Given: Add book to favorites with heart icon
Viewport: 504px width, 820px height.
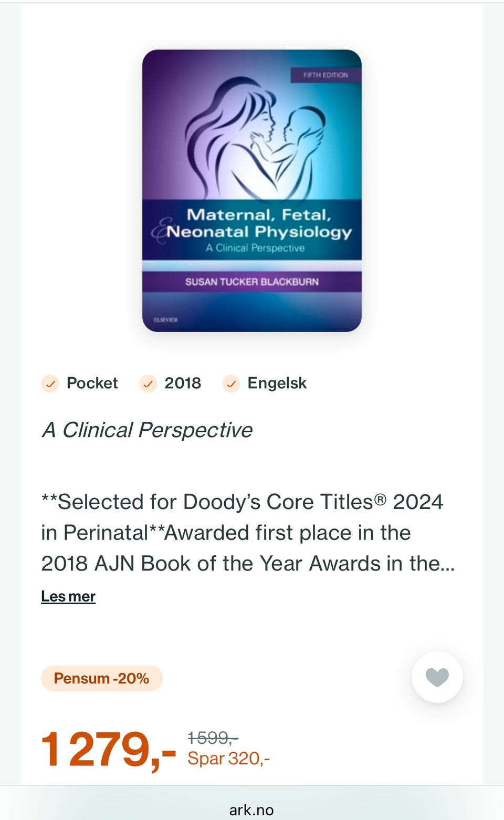Looking at the screenshot, I should [x=437, y=677].
